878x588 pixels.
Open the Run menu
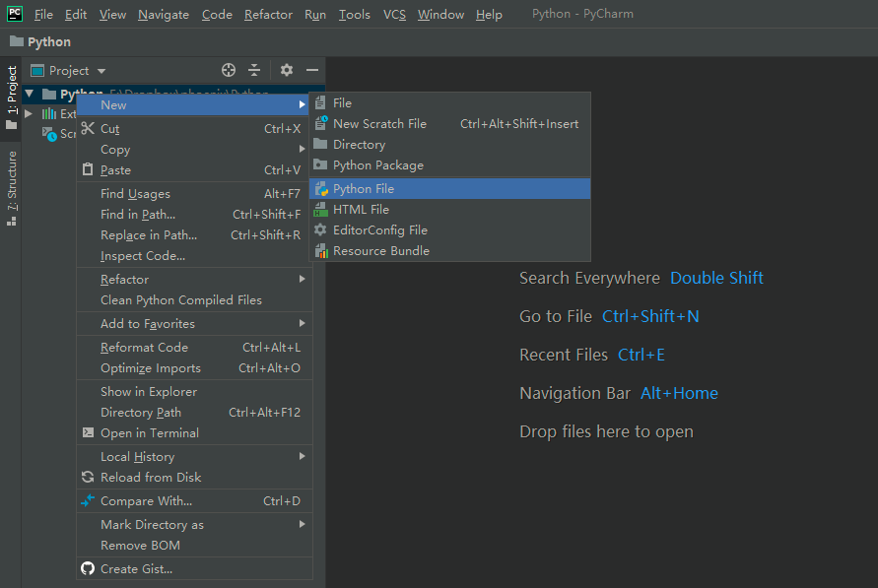point(315,15)
